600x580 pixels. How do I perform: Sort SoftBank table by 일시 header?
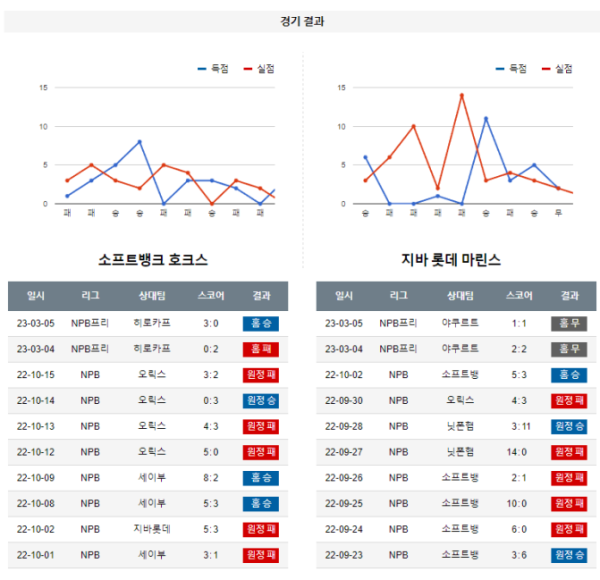click(x=36, y=296)
